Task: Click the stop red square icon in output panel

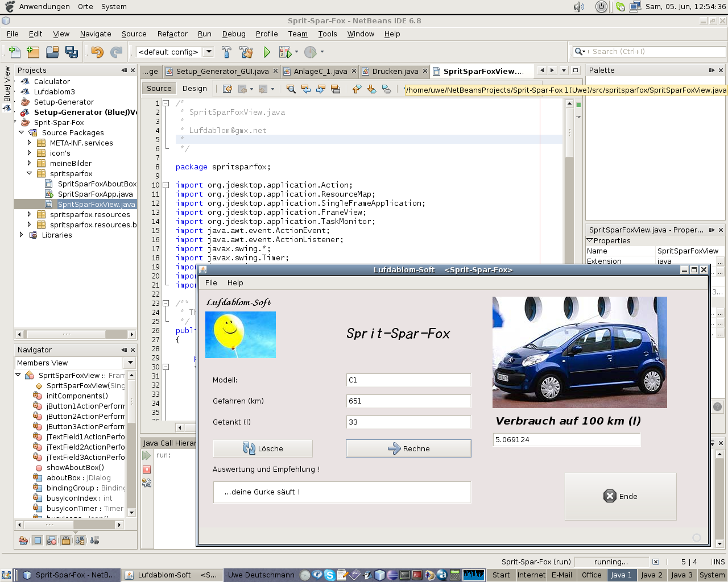Action: 147,469
